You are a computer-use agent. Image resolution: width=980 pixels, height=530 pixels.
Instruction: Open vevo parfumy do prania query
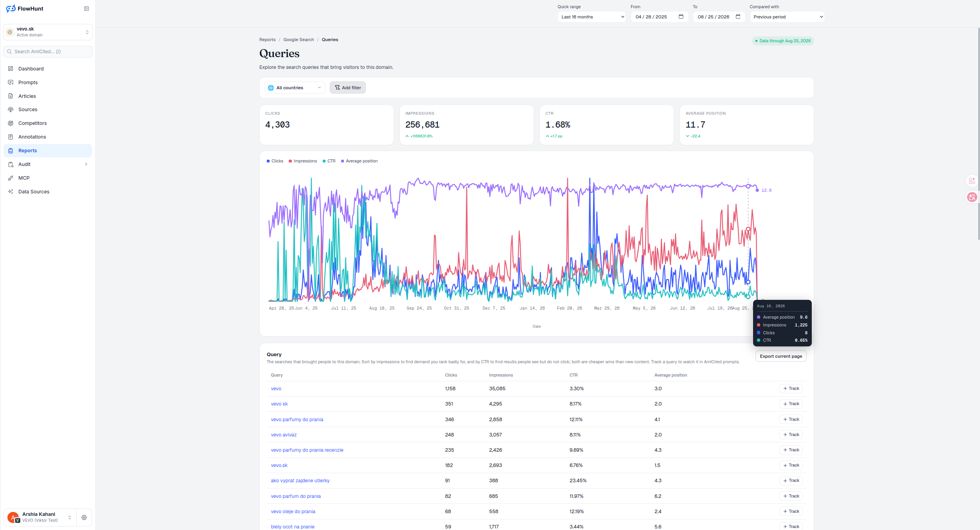(297, 420)
